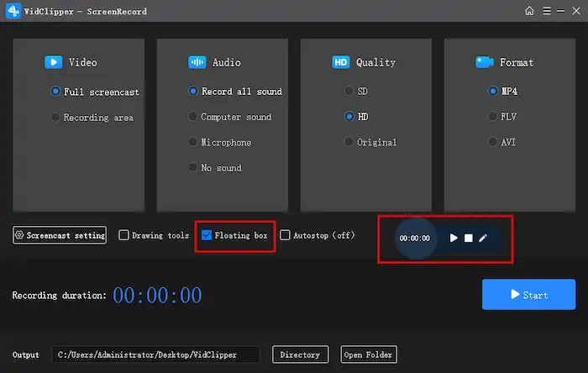This screenshot has width=588, height=373.
Task: Click the Directory button
Action: [300, 355]
